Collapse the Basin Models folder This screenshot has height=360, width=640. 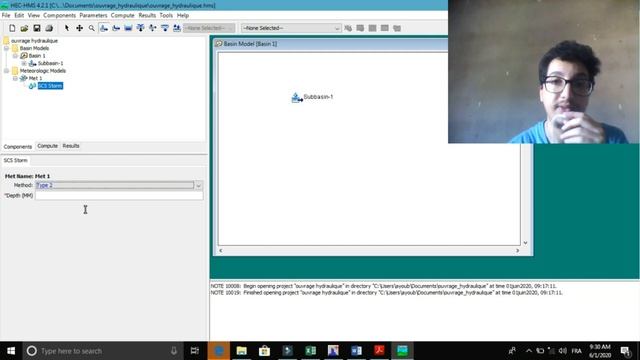(7, 48)
